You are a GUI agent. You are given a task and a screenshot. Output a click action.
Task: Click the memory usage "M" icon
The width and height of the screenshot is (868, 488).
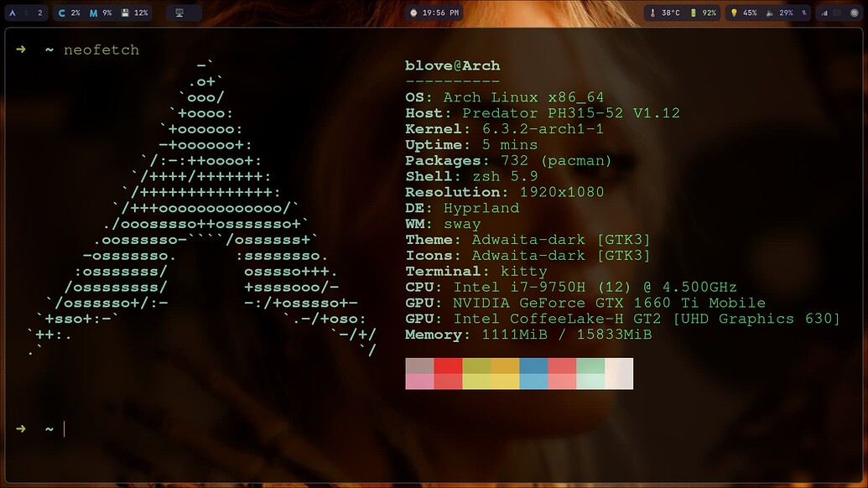click(x=92, y=13)
